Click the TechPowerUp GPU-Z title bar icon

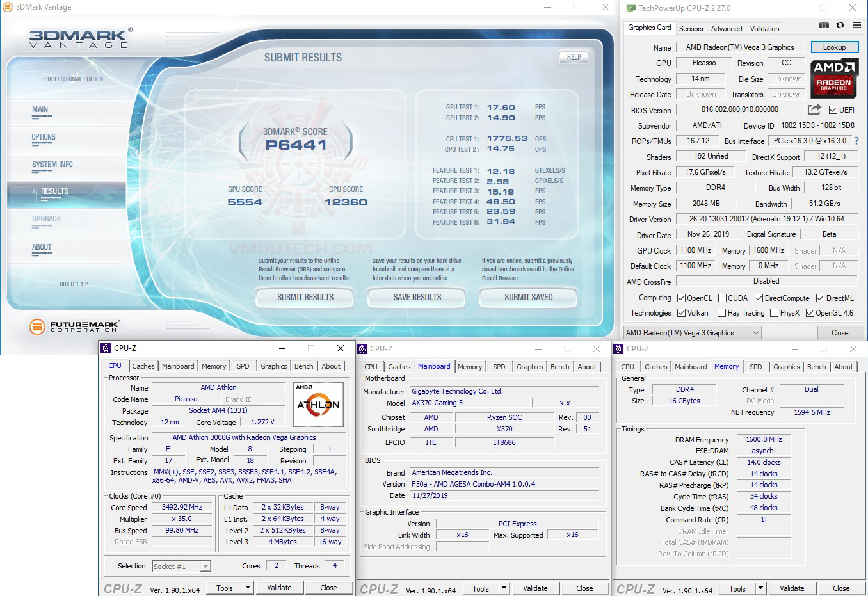pyautogui.click(x=631, y=8)
